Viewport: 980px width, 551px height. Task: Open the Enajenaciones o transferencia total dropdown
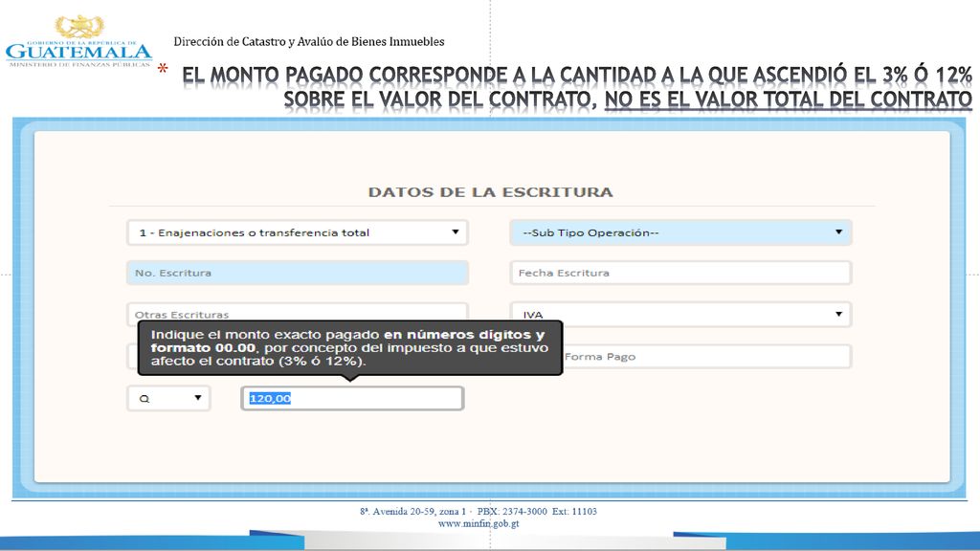[x=298, y=232]
